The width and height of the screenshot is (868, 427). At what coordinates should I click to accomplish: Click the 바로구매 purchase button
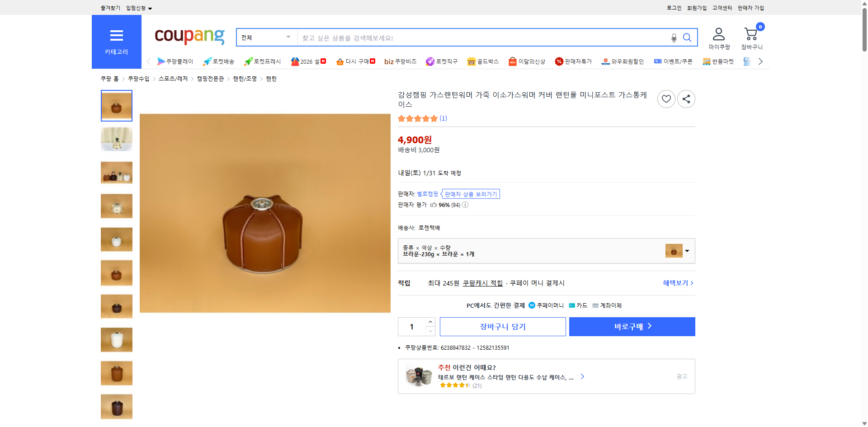(x=632, y=326)
